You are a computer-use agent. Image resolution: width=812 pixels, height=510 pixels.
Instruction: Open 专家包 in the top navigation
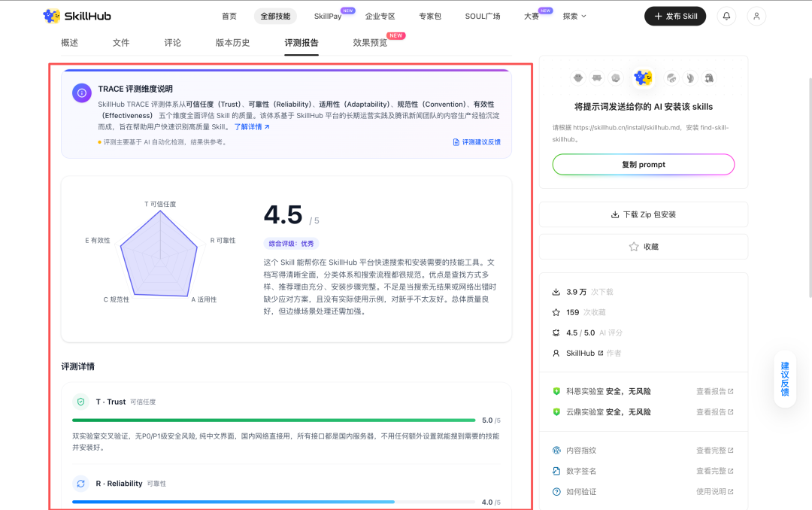(430, 16)
